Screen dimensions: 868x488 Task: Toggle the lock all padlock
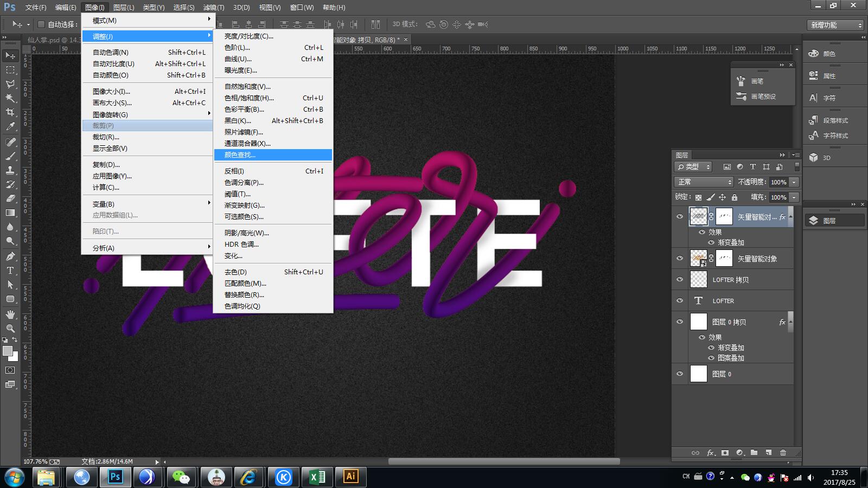point(735,197)
